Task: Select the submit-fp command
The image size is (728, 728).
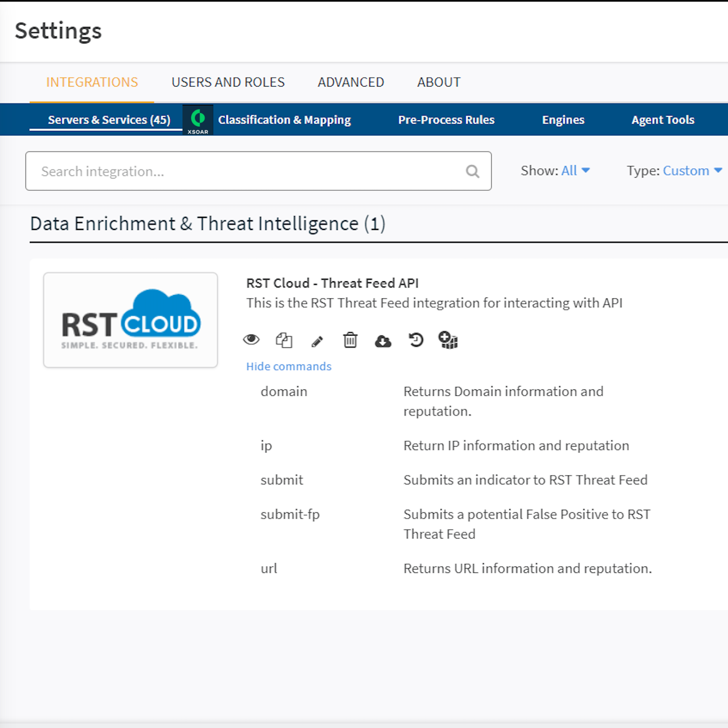Action: [x=290, y=515]
